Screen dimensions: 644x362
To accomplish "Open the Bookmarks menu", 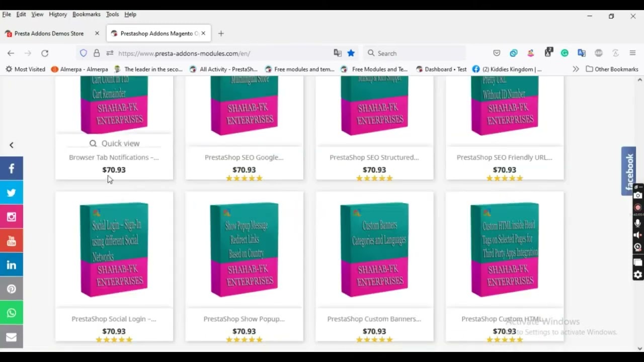I will point(87,14).
